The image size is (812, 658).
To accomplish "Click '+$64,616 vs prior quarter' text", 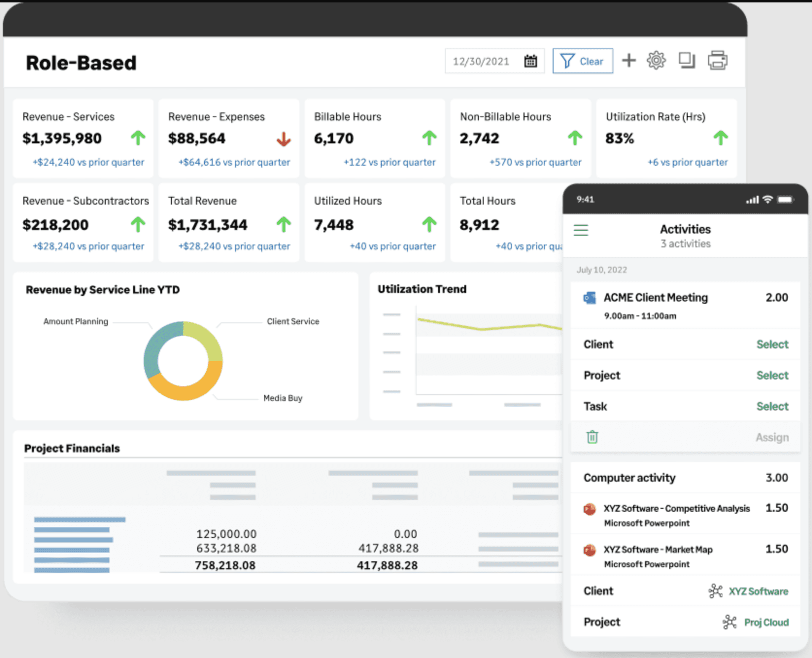I will tap(234, 162).
